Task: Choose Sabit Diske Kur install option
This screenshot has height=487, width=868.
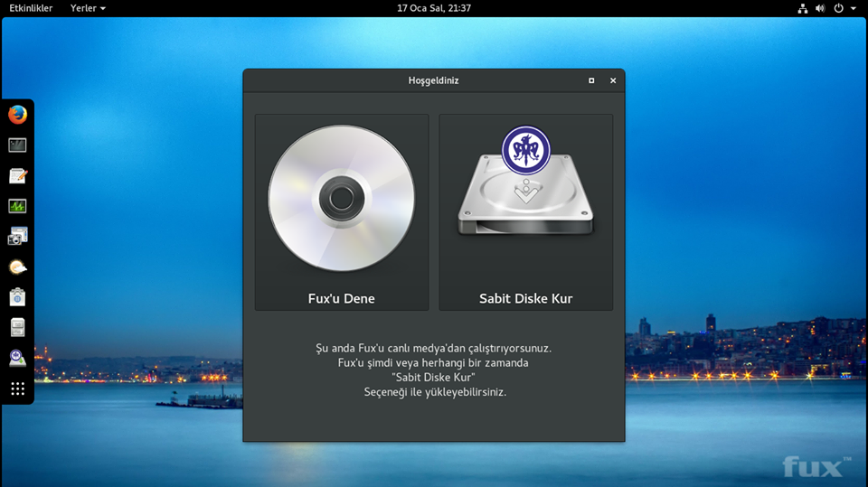Action: pos(525,212)
